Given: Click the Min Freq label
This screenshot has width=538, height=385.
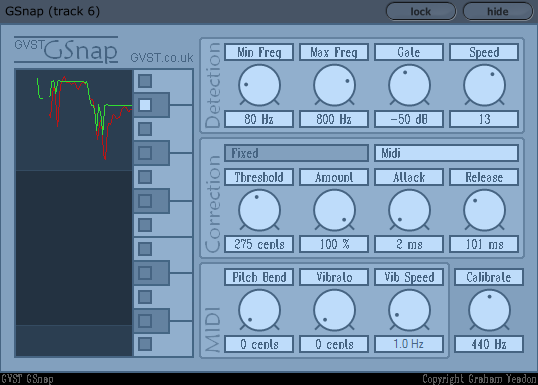Looking at the screenshot, I should coord(259,52).
